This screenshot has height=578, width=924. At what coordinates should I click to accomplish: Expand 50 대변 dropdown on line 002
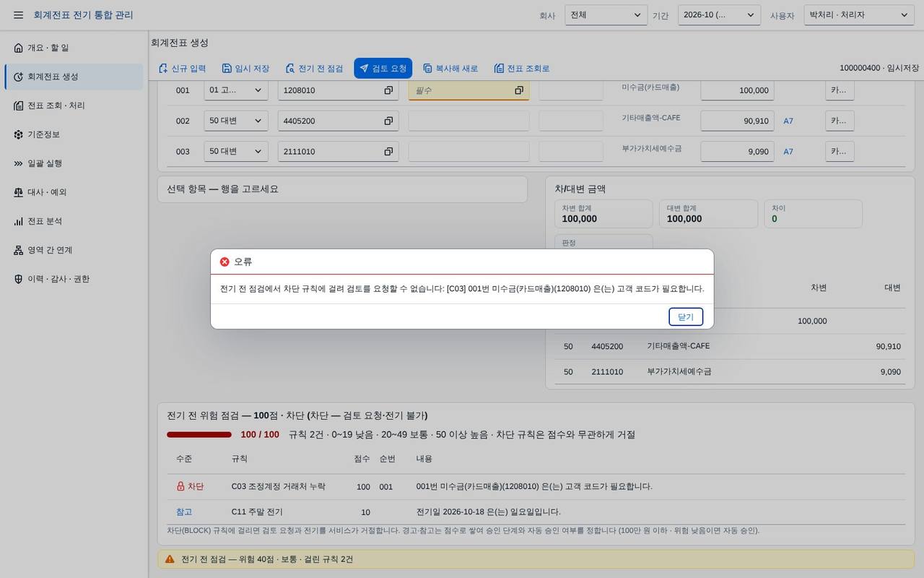235,121
